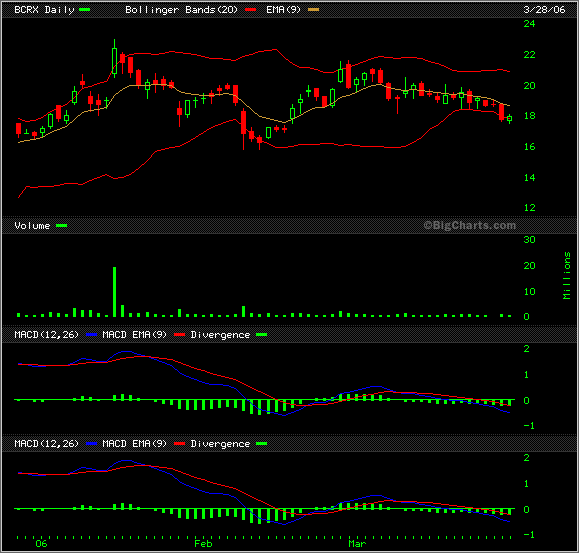
Task: Click the 3/28/06 date label
Action: tap(544, 10)
